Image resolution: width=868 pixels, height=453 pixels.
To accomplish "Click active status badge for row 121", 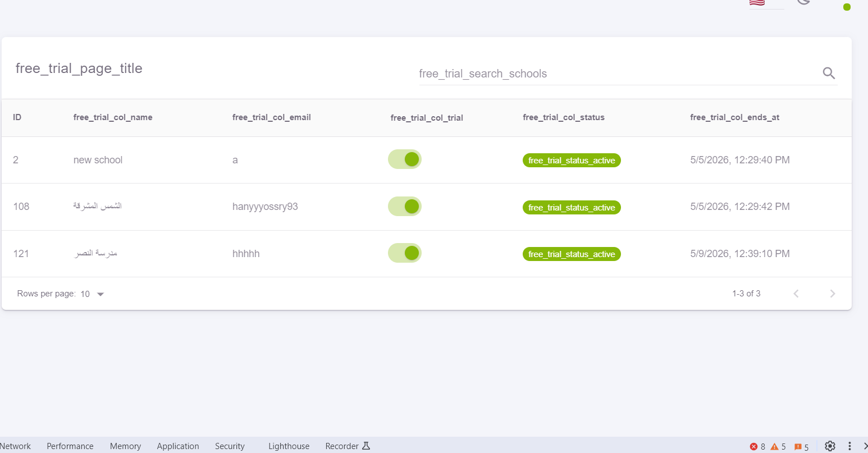I will 572,254.
